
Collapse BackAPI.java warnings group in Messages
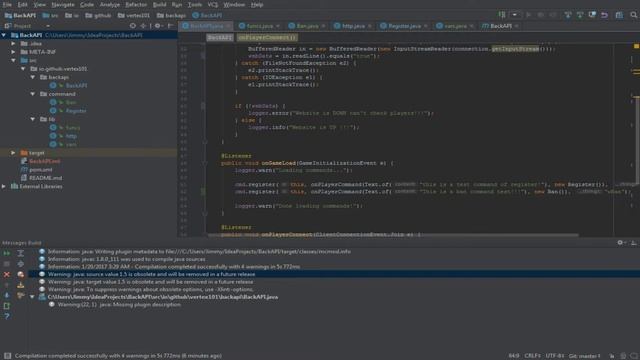point(32,297)
